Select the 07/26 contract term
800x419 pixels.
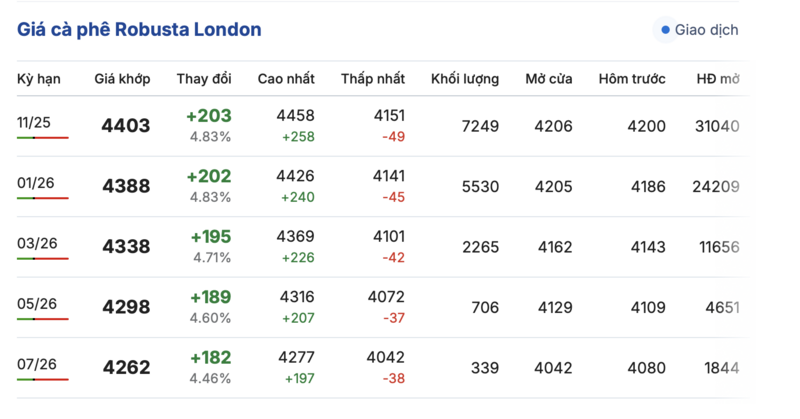[x=35, y=363]
